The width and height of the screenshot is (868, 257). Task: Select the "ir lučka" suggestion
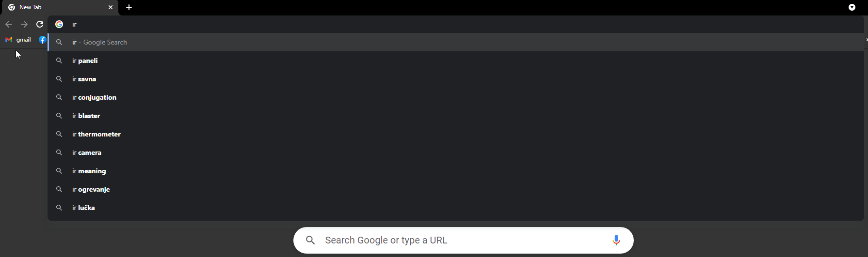(x=456, y=208)
